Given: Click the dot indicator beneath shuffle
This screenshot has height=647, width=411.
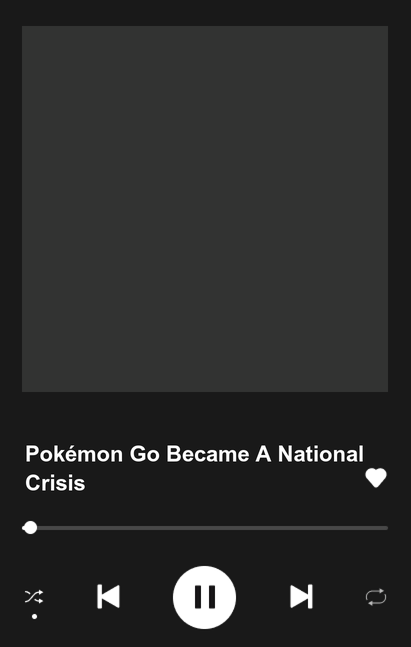Looking at the screenshot, I should (x=35, y=616).
